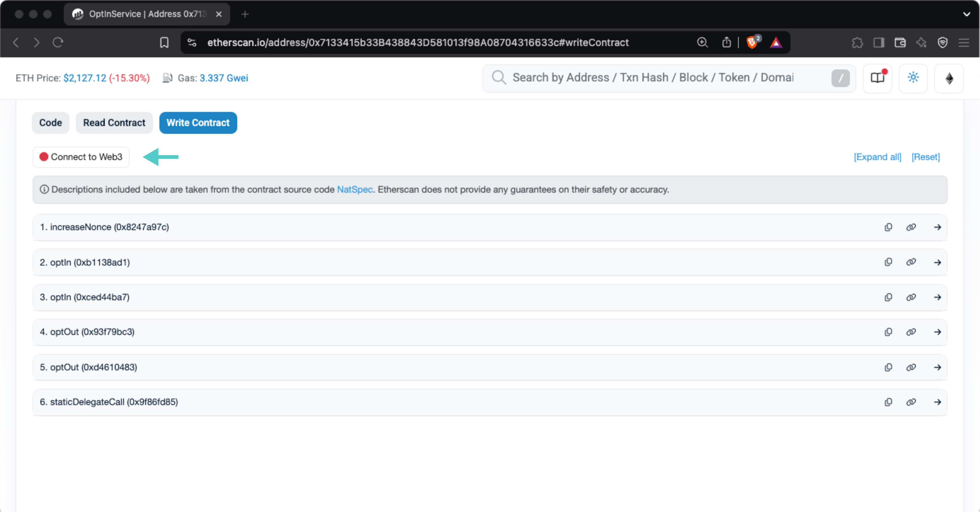Select the Write Contract tab

click(x=198, y=123)
